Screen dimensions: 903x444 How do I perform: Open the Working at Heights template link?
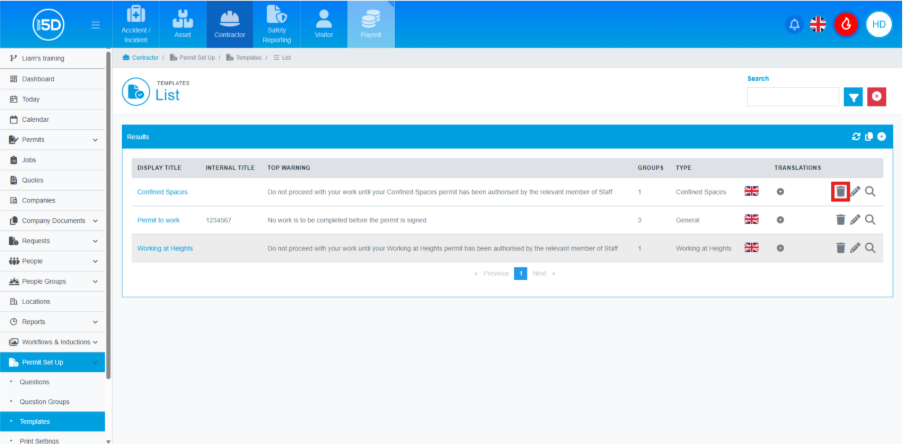point(165,248)
